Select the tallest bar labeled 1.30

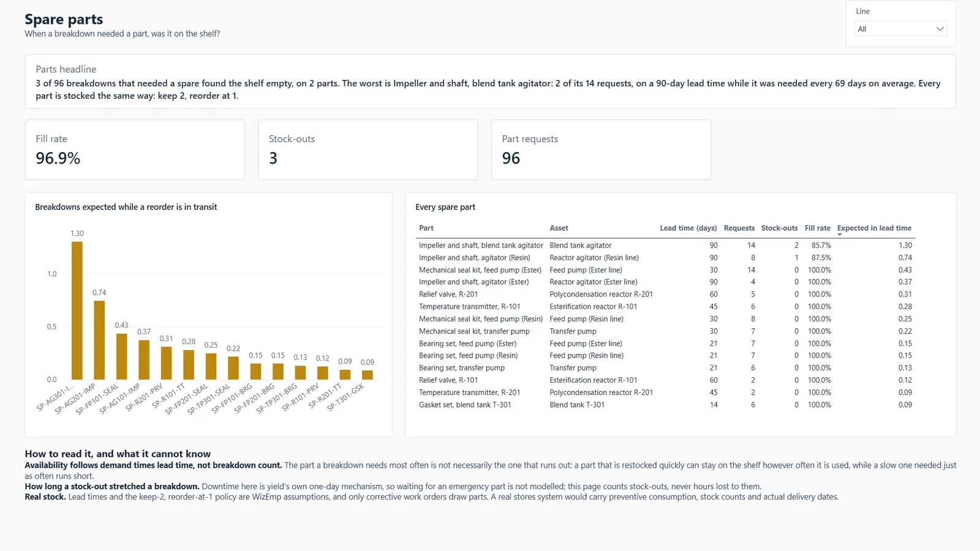[77, 310]
